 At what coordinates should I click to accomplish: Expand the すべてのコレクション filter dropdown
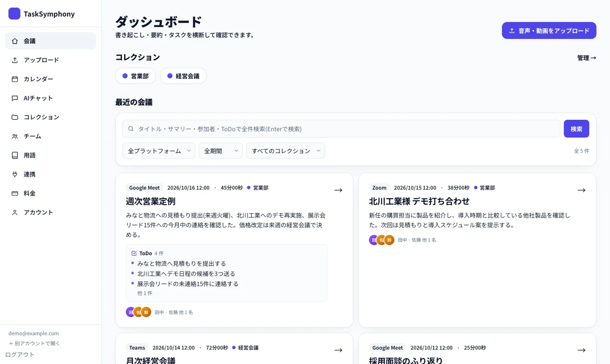point(285,151)
